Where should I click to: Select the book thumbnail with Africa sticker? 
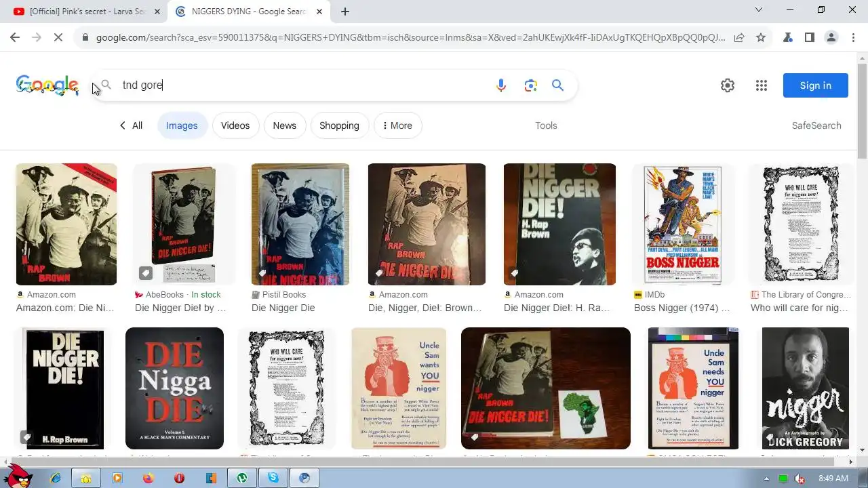[x=546, y=388]
